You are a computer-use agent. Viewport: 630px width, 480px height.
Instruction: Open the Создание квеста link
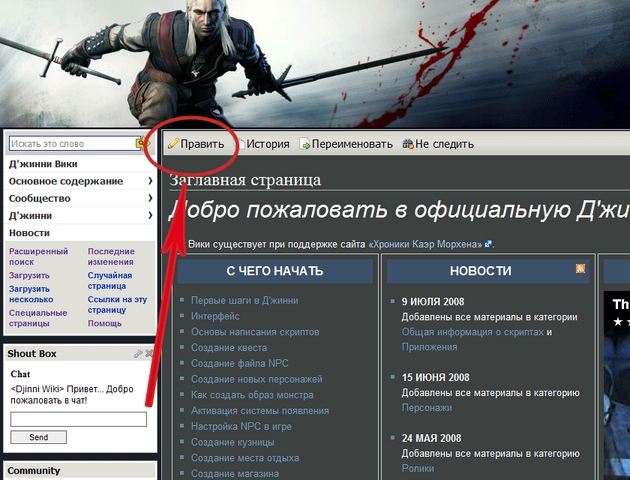tap(229, 347)
